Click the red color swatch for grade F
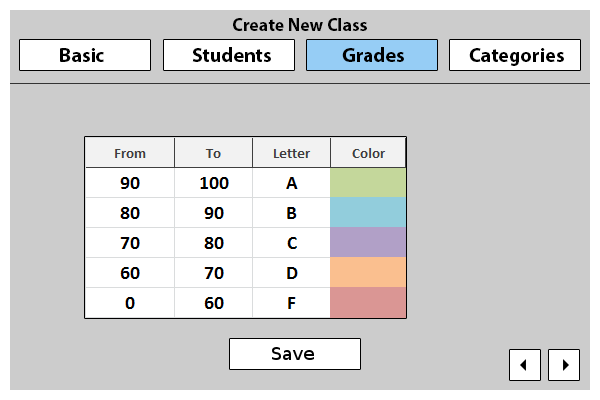The image size is (600, 400). 368,303
